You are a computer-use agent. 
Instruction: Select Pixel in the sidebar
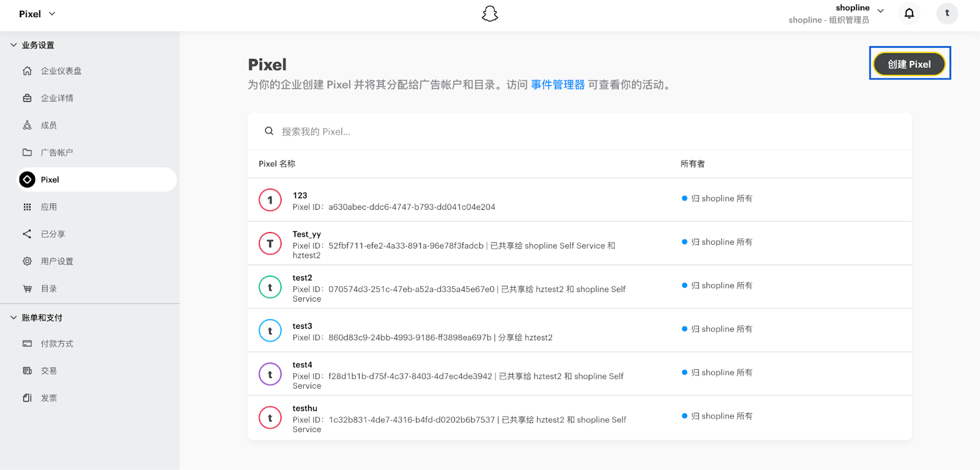pyautogui.click(x=96, y=179)
